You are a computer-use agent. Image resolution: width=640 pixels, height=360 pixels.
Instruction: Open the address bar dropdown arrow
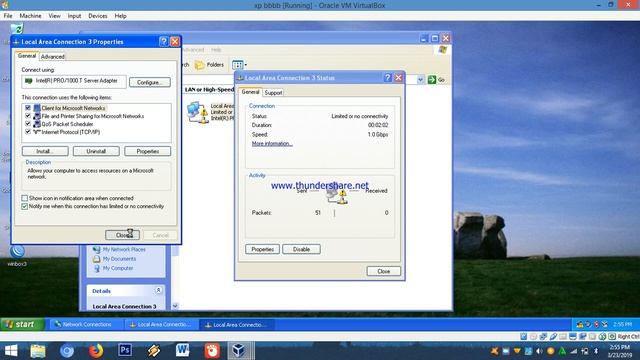tap(420, 80)
